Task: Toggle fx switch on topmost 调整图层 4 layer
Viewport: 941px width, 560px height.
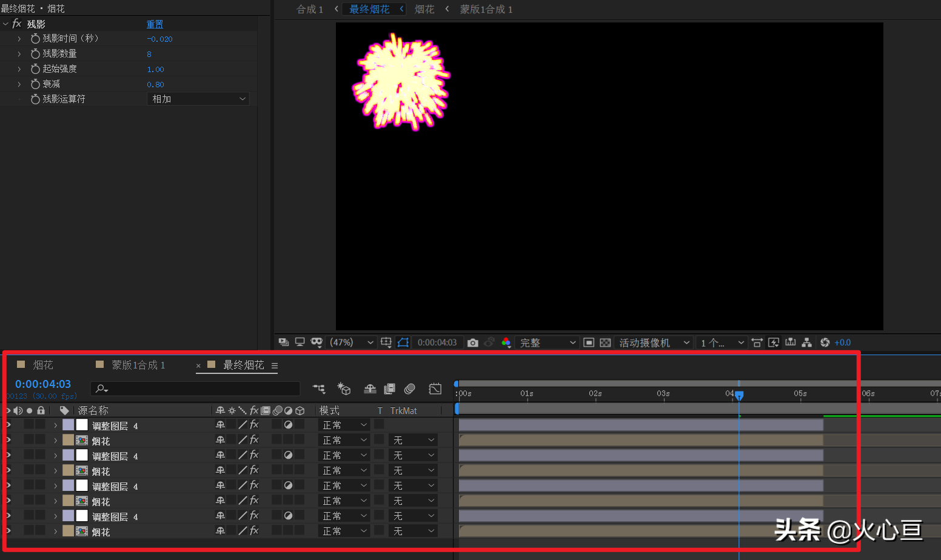Action: pos(254,425)
